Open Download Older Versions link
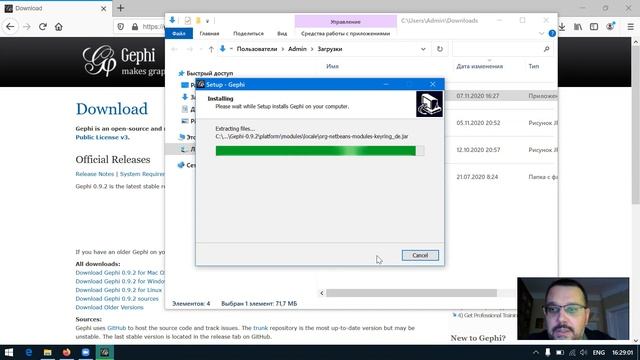 pyautogui.click(x=109, y=307)
